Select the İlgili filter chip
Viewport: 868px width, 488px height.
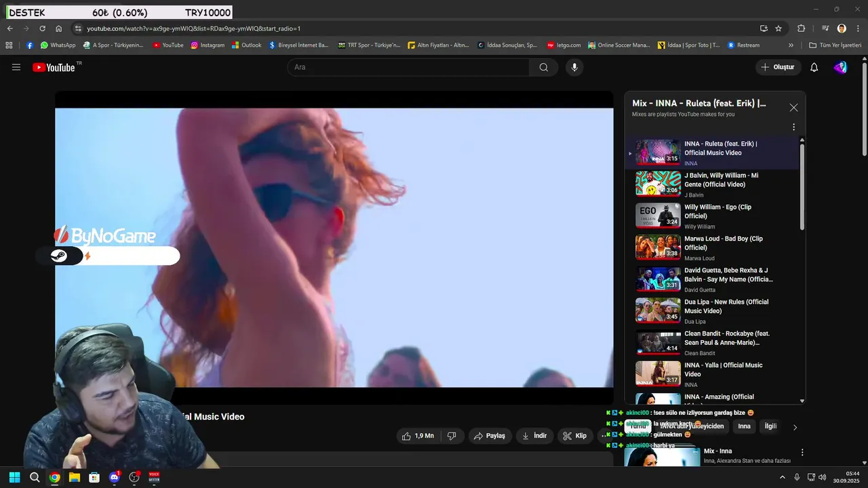[x=770, y=426]
